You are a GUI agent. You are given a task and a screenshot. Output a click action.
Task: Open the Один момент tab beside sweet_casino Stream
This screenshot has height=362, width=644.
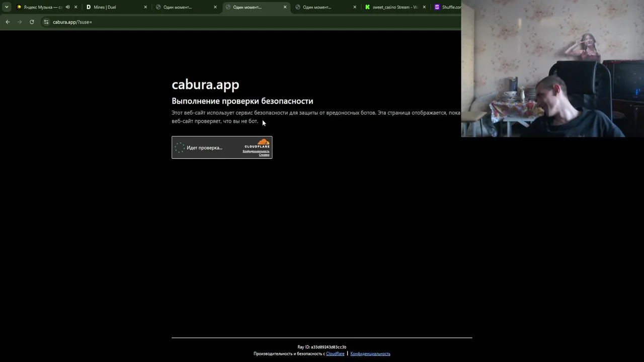pos(326,7)
